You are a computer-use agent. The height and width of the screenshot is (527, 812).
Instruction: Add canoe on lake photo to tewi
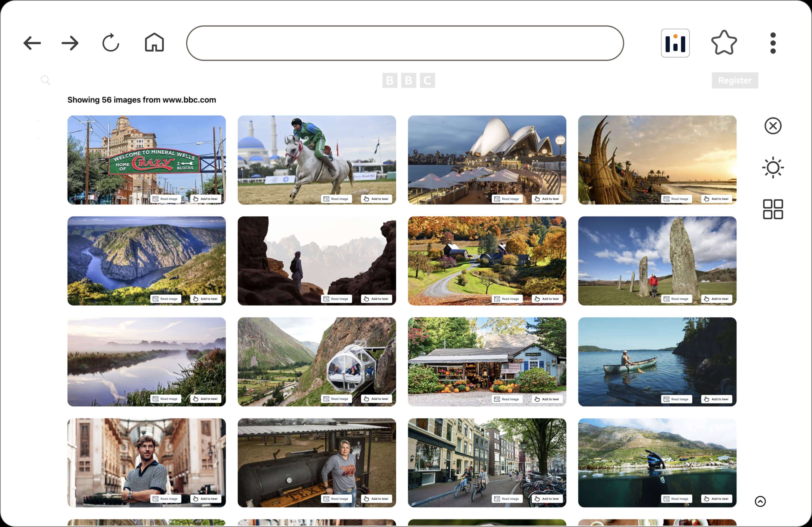pyautogui.click(x=716, y=399)
